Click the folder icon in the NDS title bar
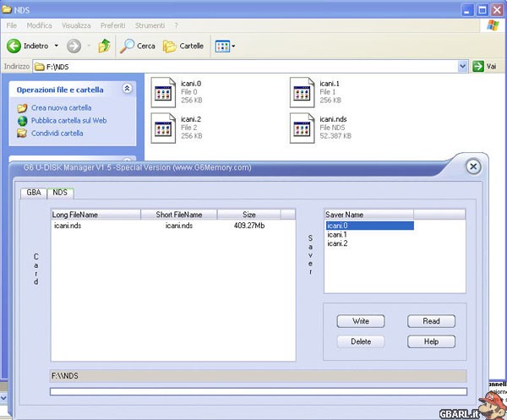The height and width of the screenshot is (420, 507). 7,9
